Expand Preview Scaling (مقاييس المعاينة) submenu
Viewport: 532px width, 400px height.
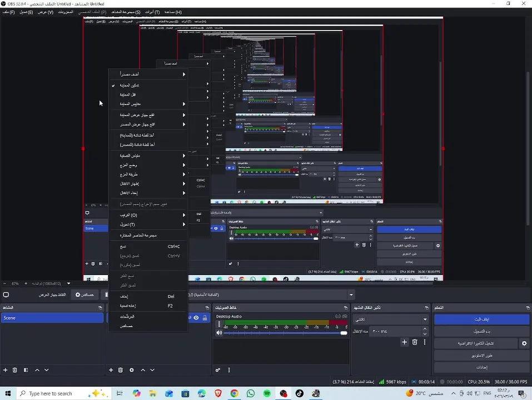(x=148, y=104)
